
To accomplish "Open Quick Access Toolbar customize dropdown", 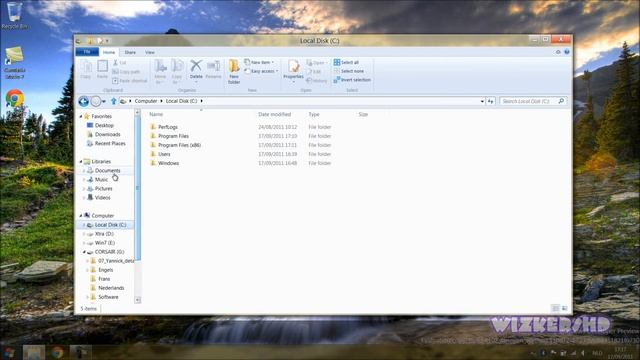I will point(107,41).
